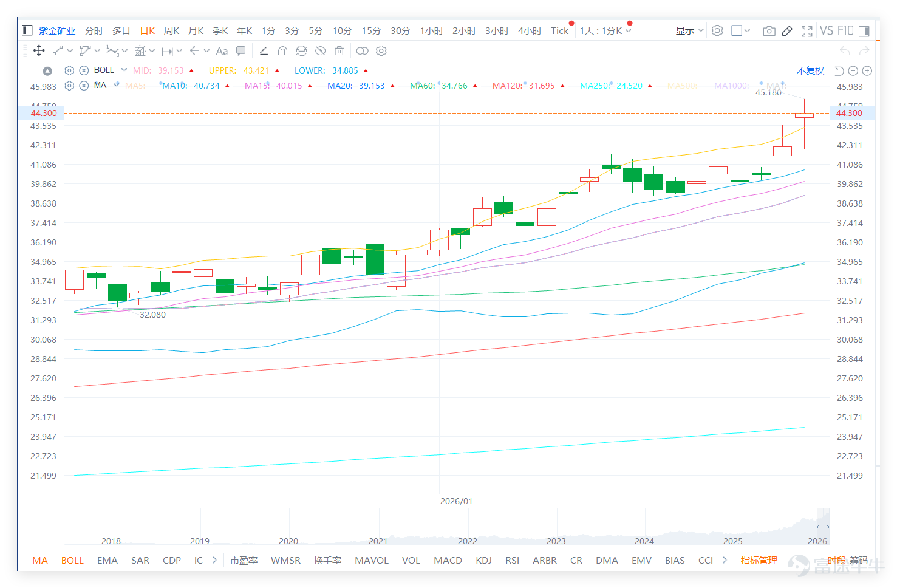The width and height of the screenshot is (897, 588).
Task: Select the arrow marker tool
Action: (x=194, y=51)
